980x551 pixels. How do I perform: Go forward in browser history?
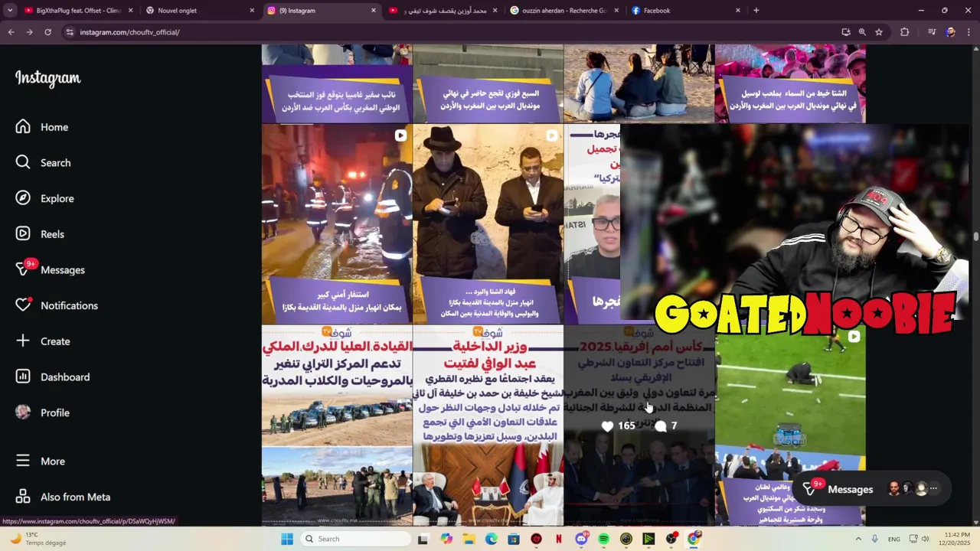(29, 32)
